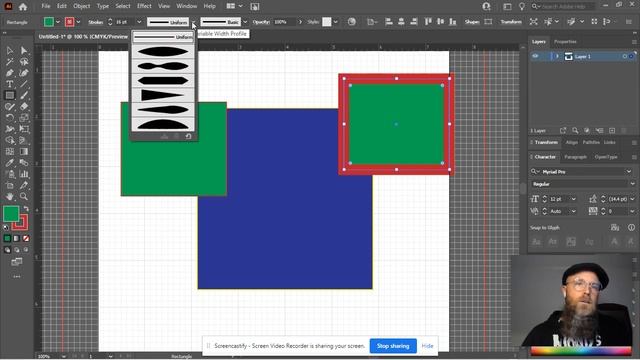Click Hide link in Screencastify bar
This screenshot has height=360, width=640.
pos(427,346)
